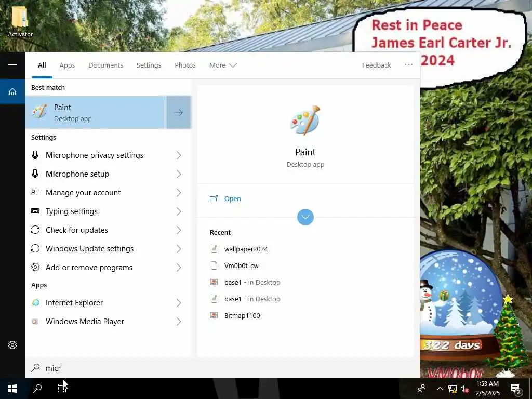The height and width of the screenshot is (399, 532).
Task: Launch Paint best match result
Action: point(96,112)
